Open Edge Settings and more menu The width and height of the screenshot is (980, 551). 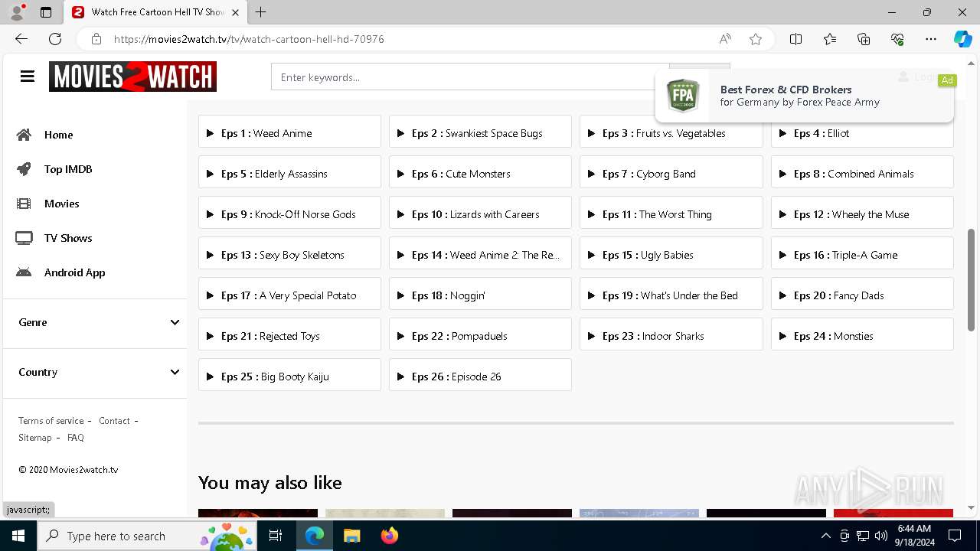tap(931, 39)
